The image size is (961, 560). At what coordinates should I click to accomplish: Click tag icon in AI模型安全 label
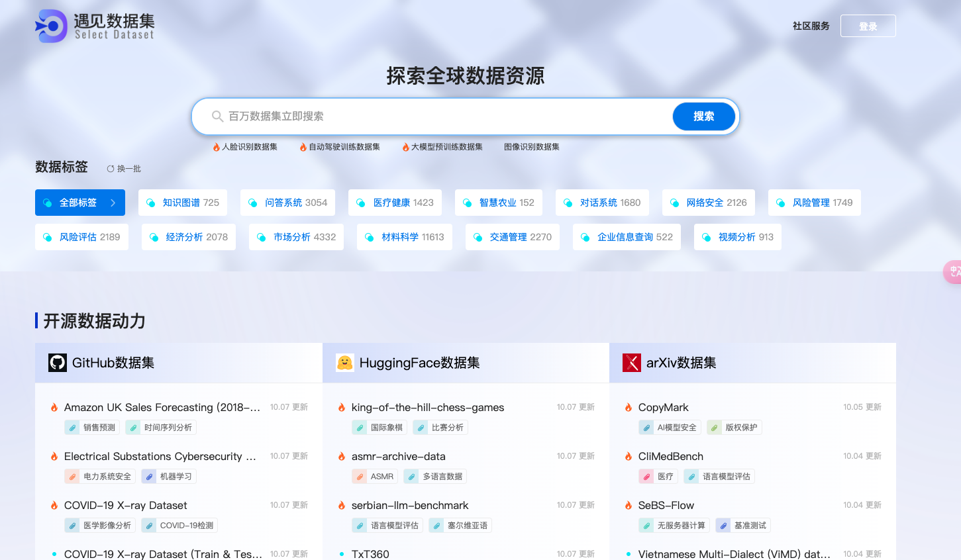click(647, 428)
